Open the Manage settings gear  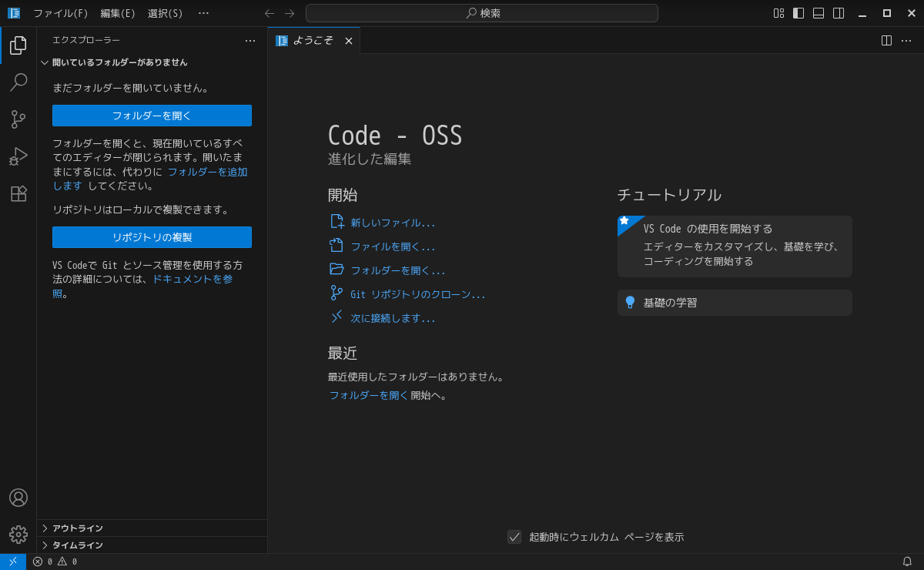(18, 535)
